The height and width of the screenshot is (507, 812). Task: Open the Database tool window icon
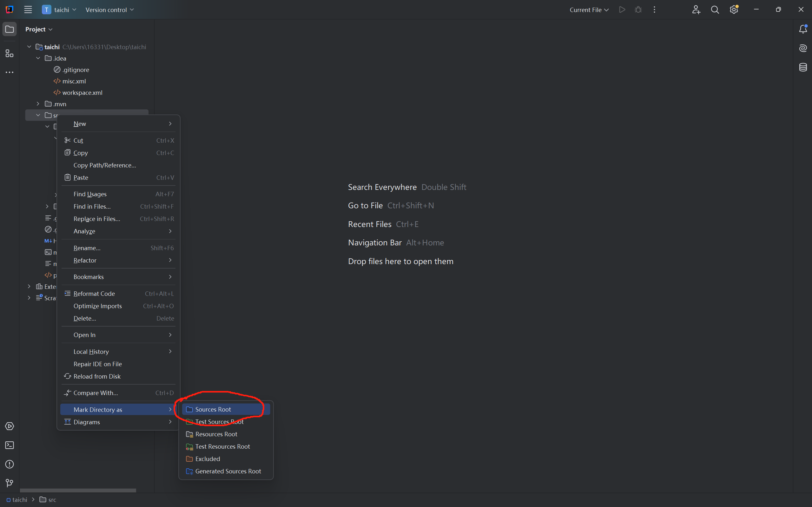pyautogui.click(x=802, y=68)
